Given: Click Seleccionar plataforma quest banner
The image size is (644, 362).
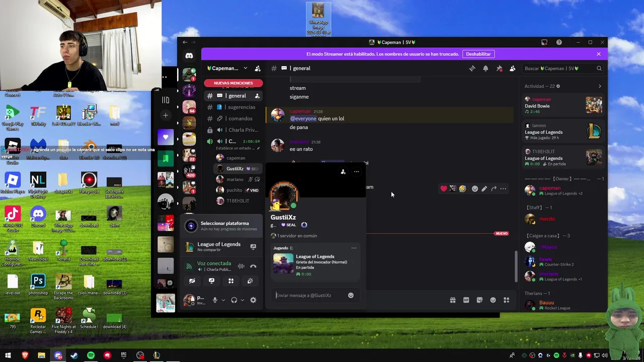Looking at the screenshot, I should tap(221, 226).
